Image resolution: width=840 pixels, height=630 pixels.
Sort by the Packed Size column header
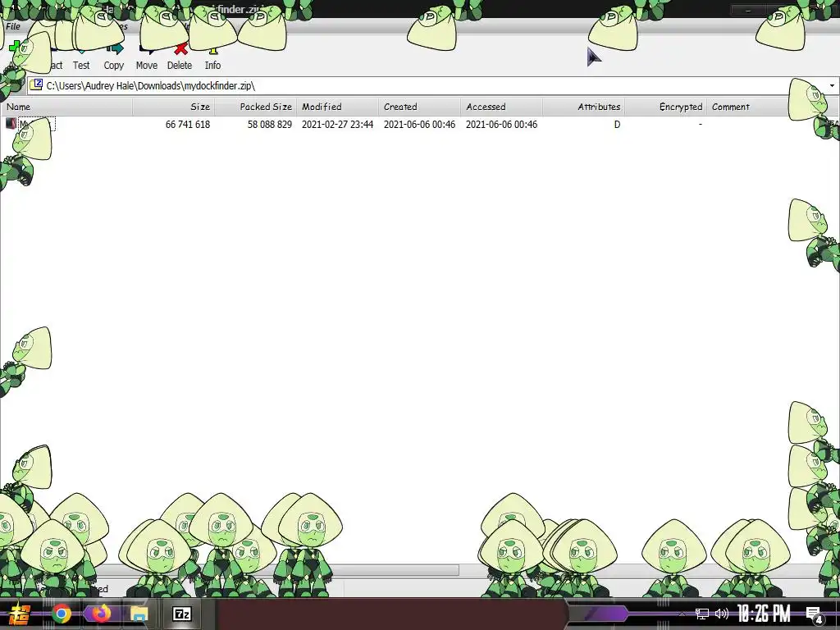tap(256, 107)
